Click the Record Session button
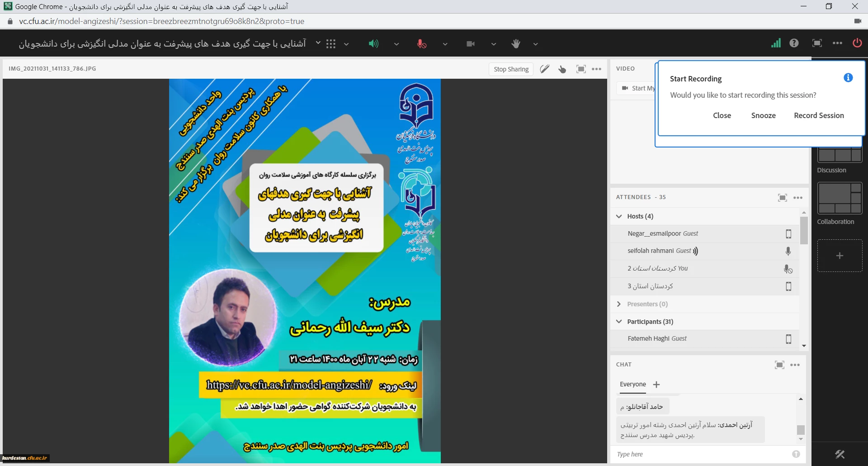Viewport: 868px width, 466px height. pos(819,115)
